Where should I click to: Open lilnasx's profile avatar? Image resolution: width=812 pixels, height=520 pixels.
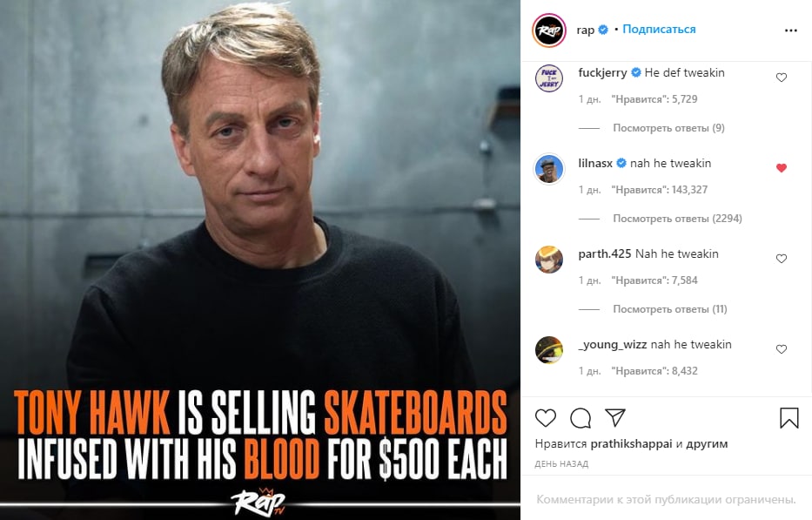click(548, 169)
